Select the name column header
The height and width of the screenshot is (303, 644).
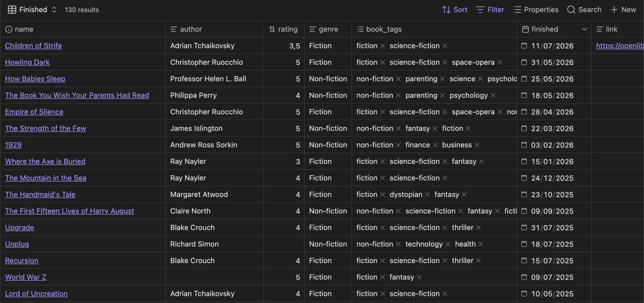[83, 29]
